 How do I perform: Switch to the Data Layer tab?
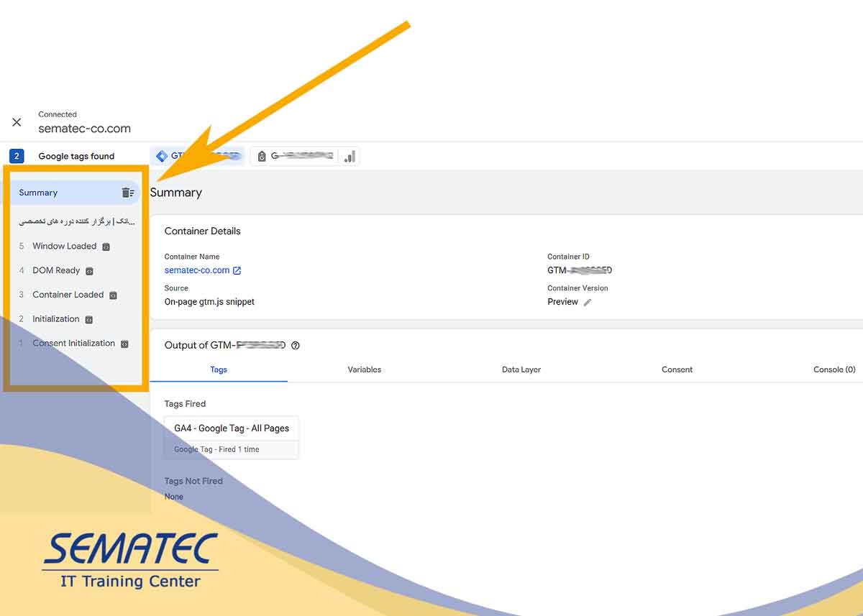pyautogui.click(x=521, y=369)
